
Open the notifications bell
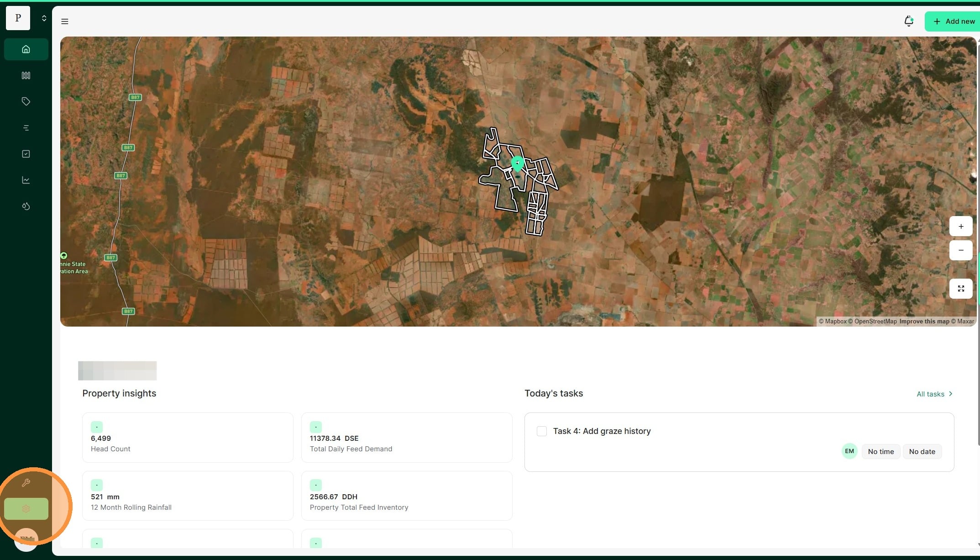pyautogui.click(x=908, y=21)
